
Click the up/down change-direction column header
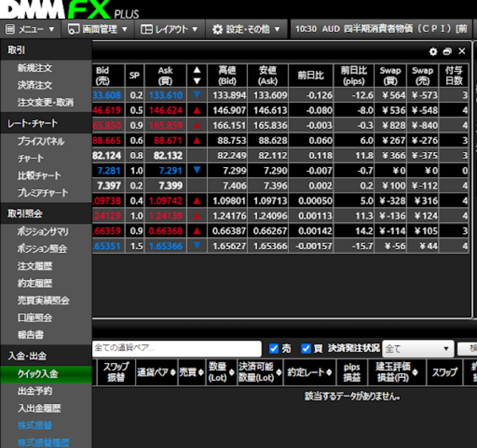(197, 76)
